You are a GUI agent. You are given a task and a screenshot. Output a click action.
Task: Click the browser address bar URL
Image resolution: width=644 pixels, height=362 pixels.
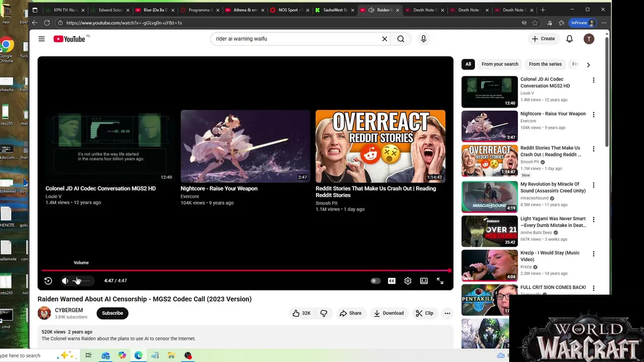[124, 23]
